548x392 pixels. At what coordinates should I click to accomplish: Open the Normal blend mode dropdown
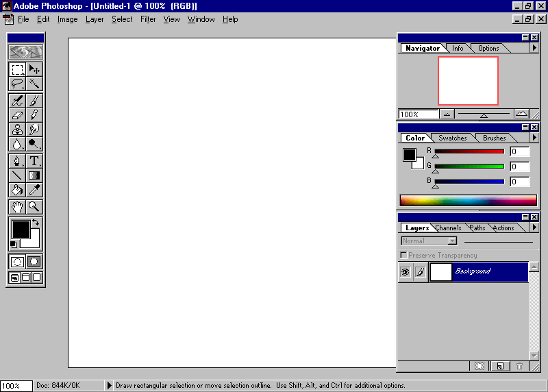coord(452,241)
